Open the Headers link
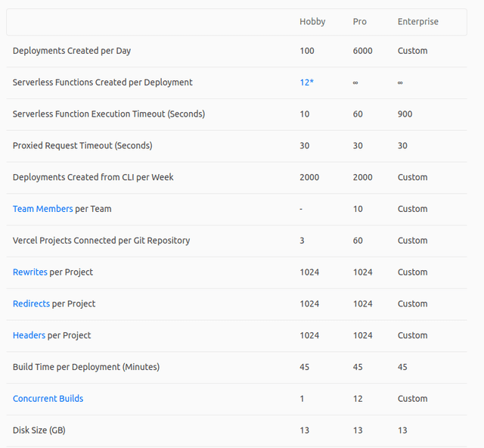Image resolution: width=484 pixels, height=448 pixels. click(29, 335)
